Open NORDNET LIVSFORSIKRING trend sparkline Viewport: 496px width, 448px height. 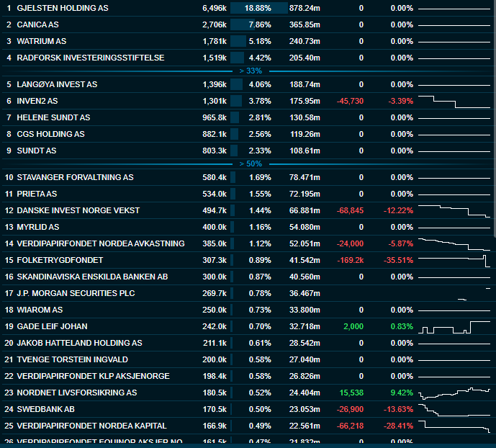coord(454,393)
